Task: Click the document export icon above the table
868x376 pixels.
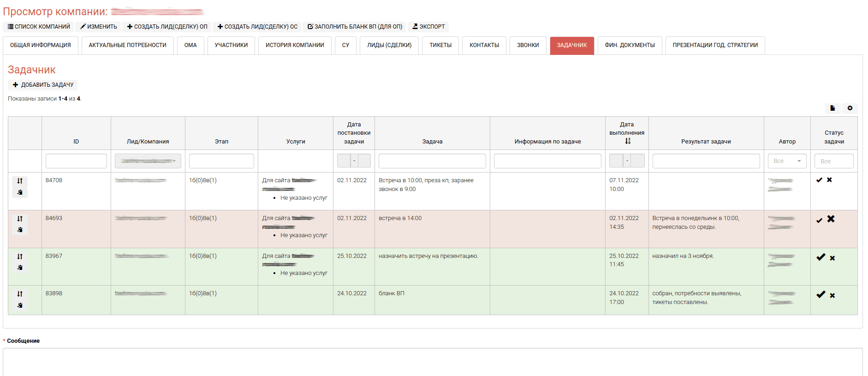Action: point(832,108)
